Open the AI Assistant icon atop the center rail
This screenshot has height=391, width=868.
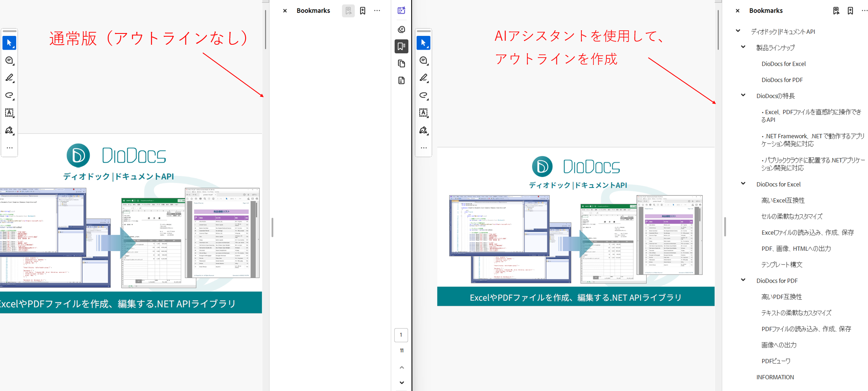click(x=401, y=10)
